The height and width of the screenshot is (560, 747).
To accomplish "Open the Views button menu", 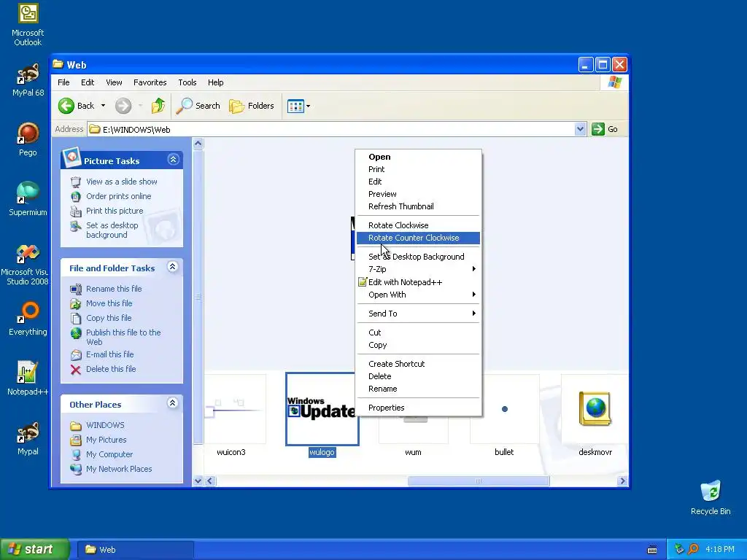I will point(299,106).
